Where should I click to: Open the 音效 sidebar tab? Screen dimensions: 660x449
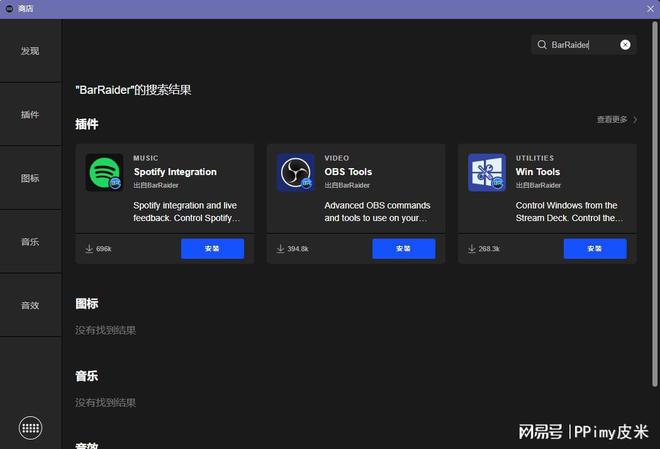pos(30,305)
